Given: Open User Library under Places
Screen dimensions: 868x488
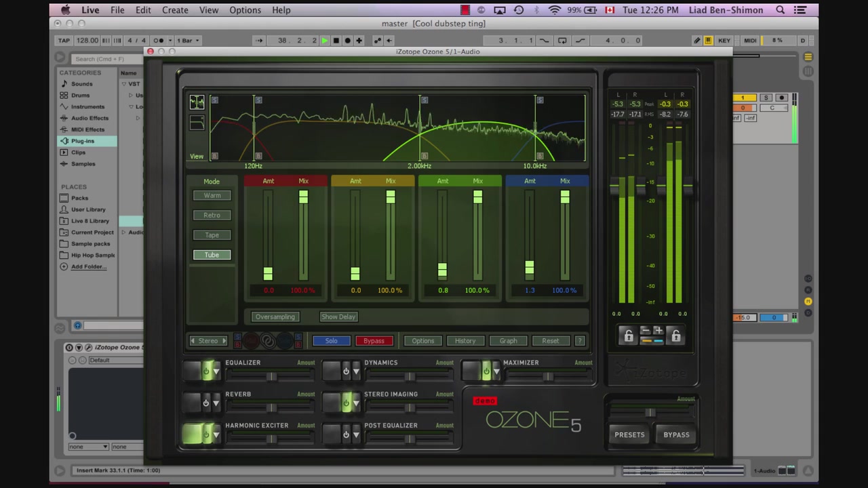Looking at the screenshot, I should pyautogui.click(x=88, y=209).
